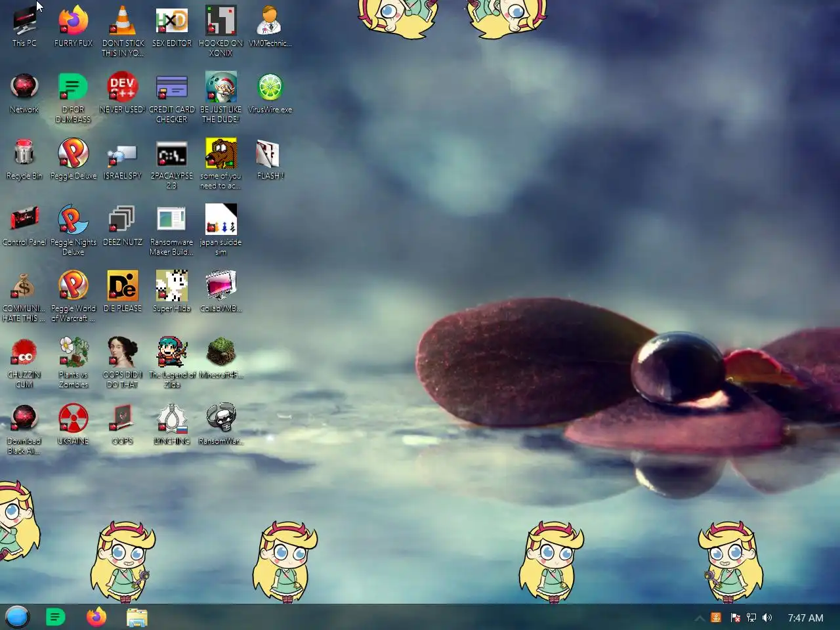Open File Explorer from the taskbar
The image size is (840, 630).
pos(137,617)
